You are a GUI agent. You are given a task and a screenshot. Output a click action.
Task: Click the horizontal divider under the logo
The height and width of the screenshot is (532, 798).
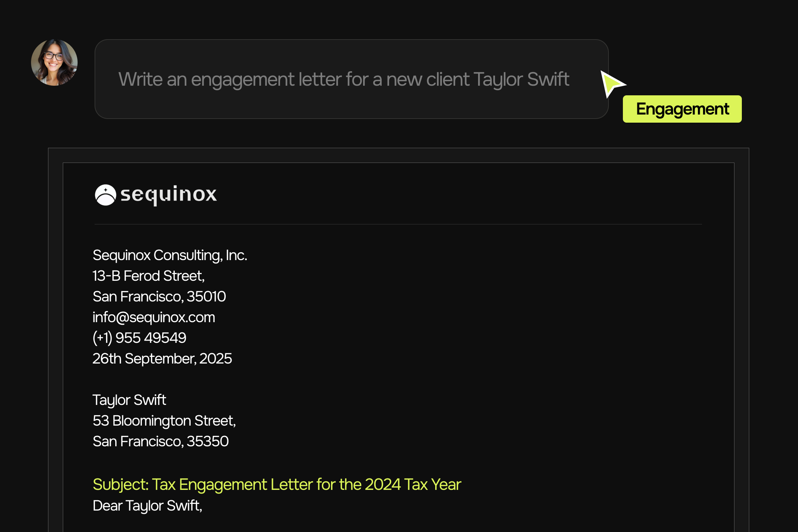[398, 224]
